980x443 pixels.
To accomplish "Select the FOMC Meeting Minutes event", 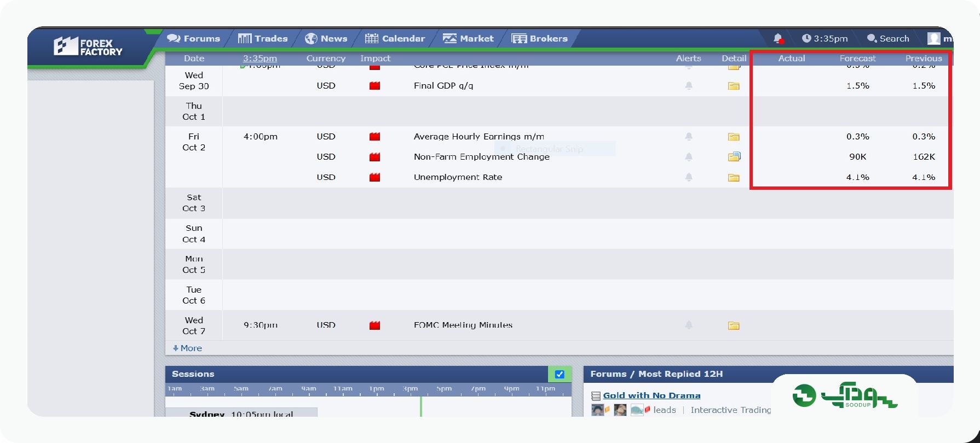I will click(463, 325).
